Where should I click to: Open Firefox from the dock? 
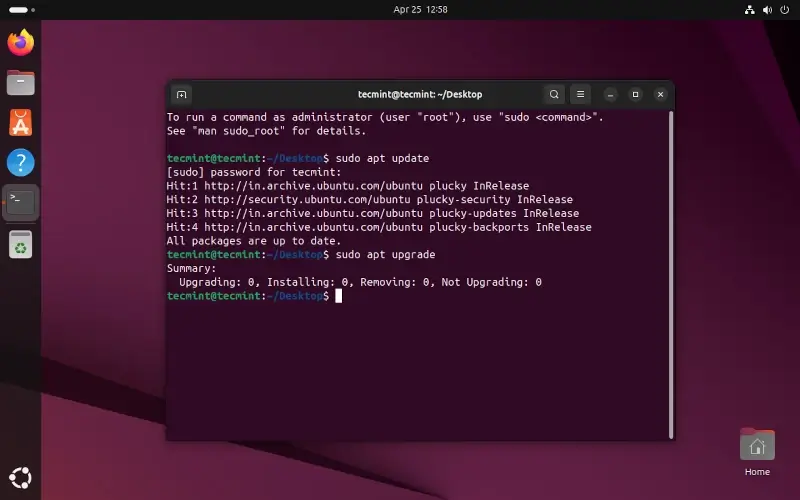click(x=20, y=42)
